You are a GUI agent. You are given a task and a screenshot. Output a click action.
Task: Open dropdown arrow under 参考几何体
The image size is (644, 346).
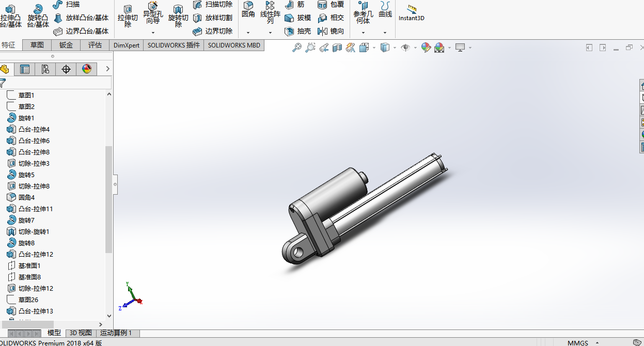tap(363, 32)
